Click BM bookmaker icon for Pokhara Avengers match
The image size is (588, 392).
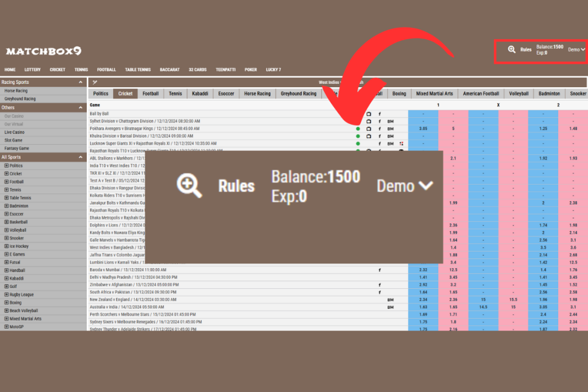click(x=390, y=129)
